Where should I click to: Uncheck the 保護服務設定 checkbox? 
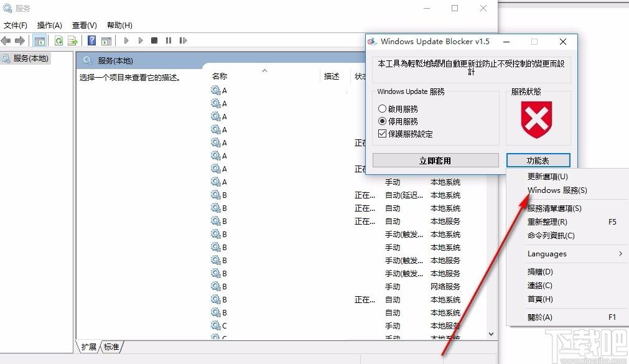pyautogui.click(x=382, y=134)
